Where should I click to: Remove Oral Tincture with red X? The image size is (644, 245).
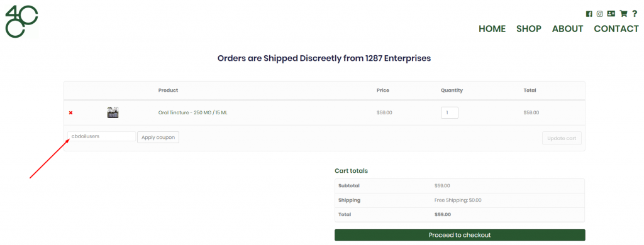tap(70, 112)
